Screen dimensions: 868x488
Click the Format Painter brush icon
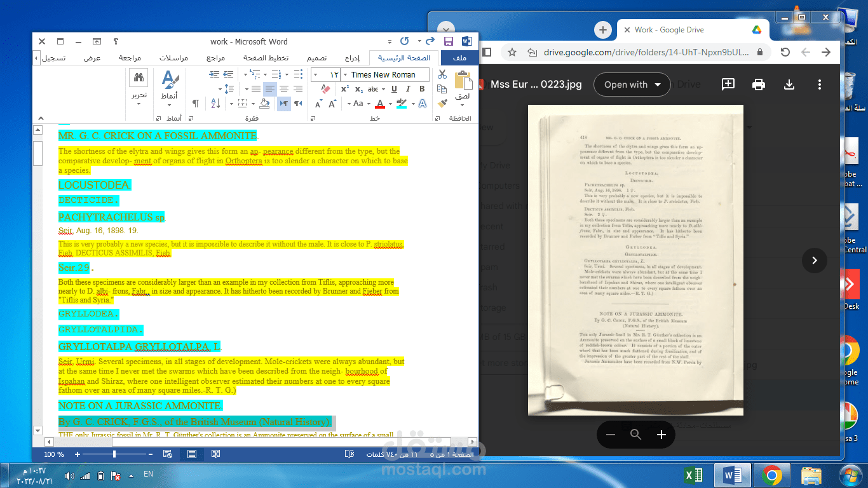pos(442,104)
